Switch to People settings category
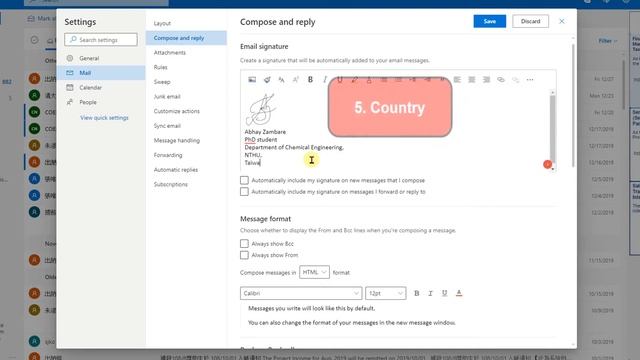 101,102
